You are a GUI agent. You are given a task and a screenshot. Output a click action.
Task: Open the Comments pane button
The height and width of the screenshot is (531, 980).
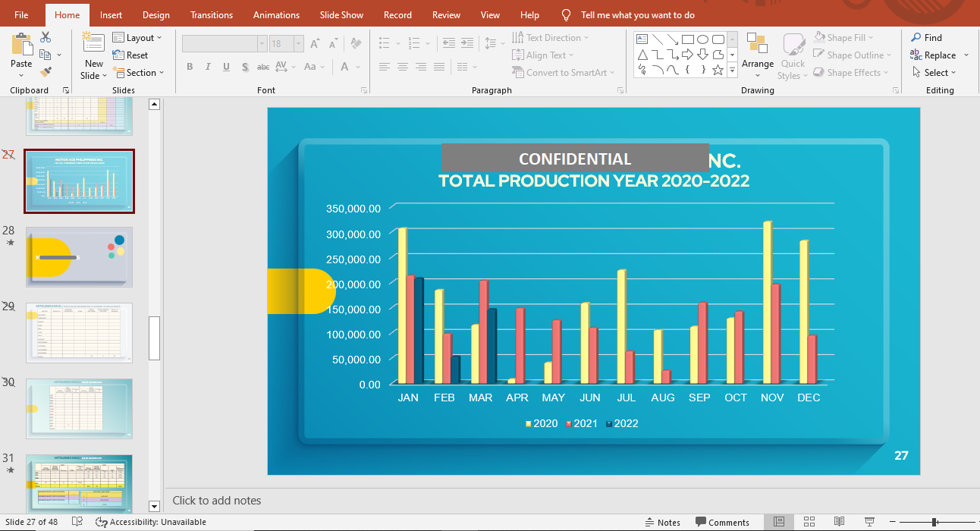tap(721, 522)
